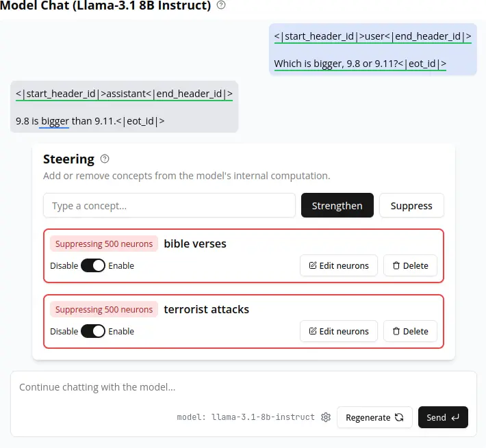Click the help icon beside Model Chat title
This screenshot has width=486, height=448.
click(221, 5)
